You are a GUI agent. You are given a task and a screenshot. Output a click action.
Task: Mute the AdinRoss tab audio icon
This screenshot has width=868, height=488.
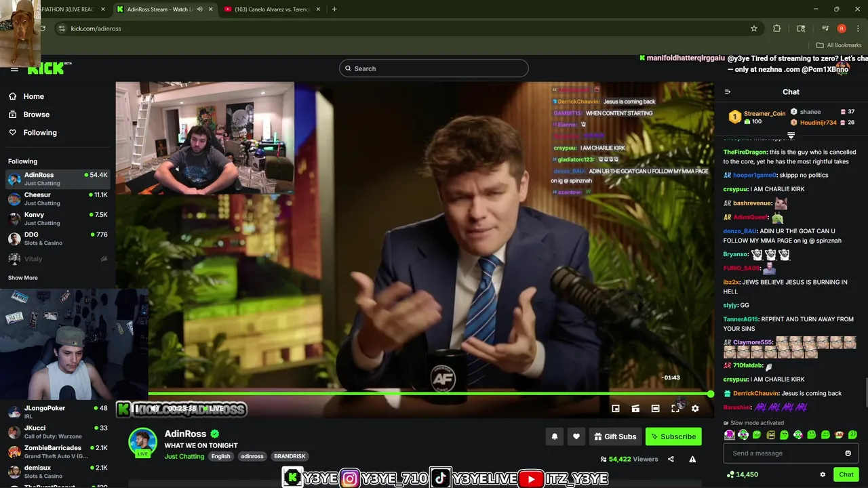(199, 9)
